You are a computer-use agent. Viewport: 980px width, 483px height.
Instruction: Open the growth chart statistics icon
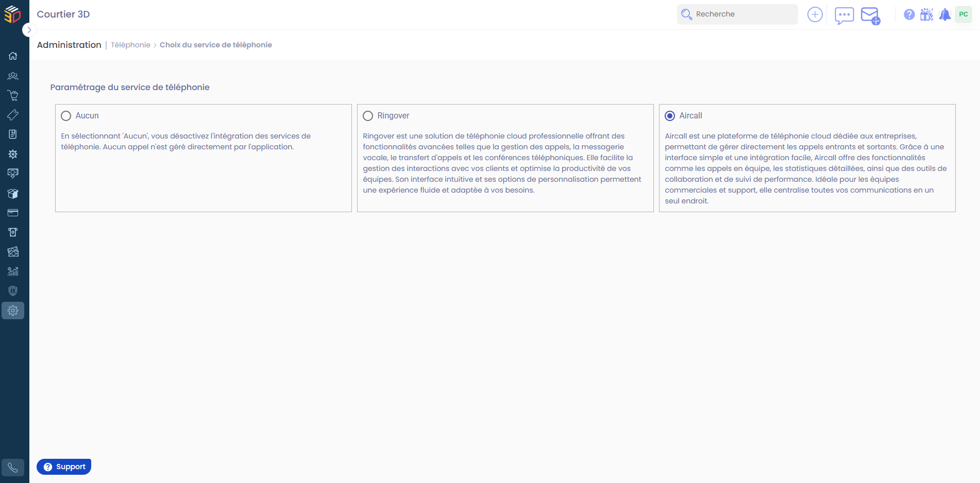[x=13, y=271]
